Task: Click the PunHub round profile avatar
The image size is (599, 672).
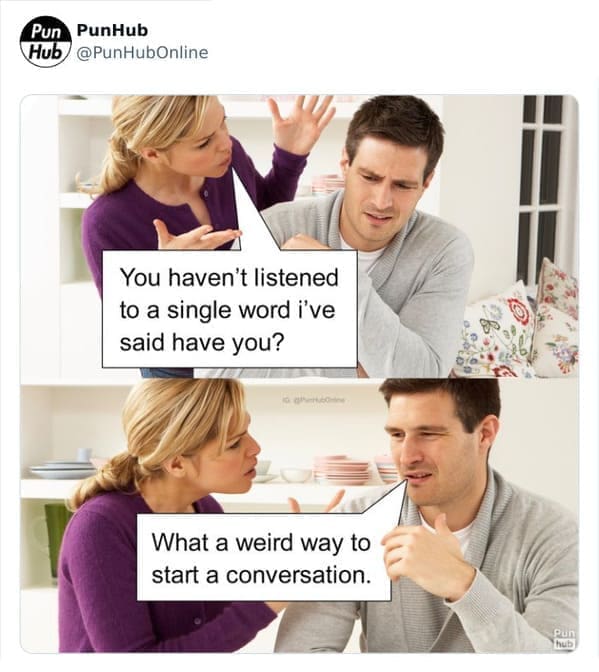Action: [45, 41]
